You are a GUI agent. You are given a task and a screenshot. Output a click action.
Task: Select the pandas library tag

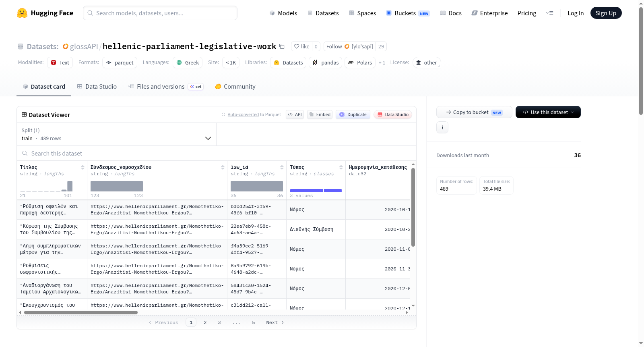click(326, 62)
